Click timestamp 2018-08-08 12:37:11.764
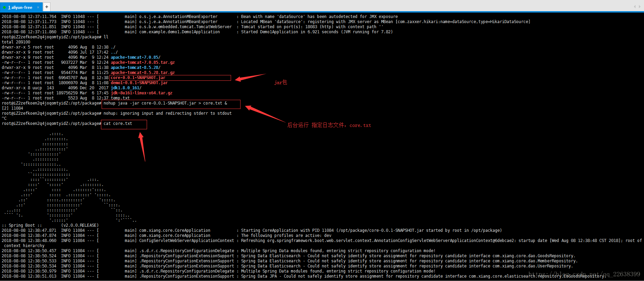Screen dimensions: 644x281 pos(29,17)
